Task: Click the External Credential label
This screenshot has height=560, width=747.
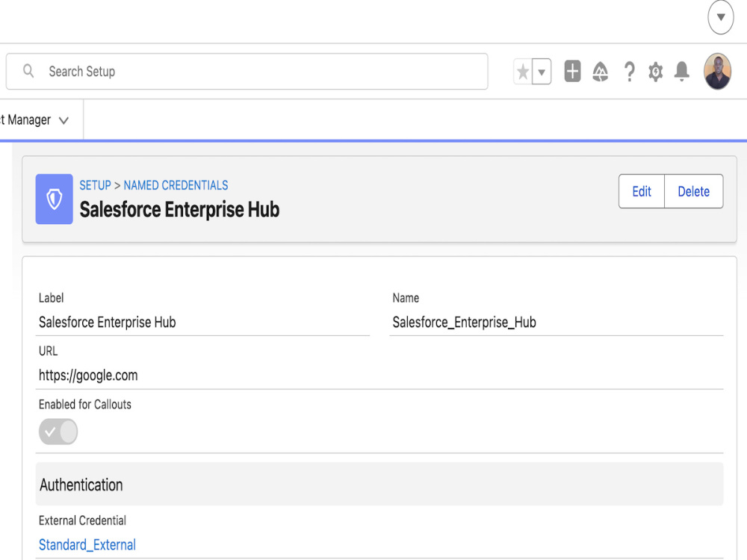Action: pos(82,520)
